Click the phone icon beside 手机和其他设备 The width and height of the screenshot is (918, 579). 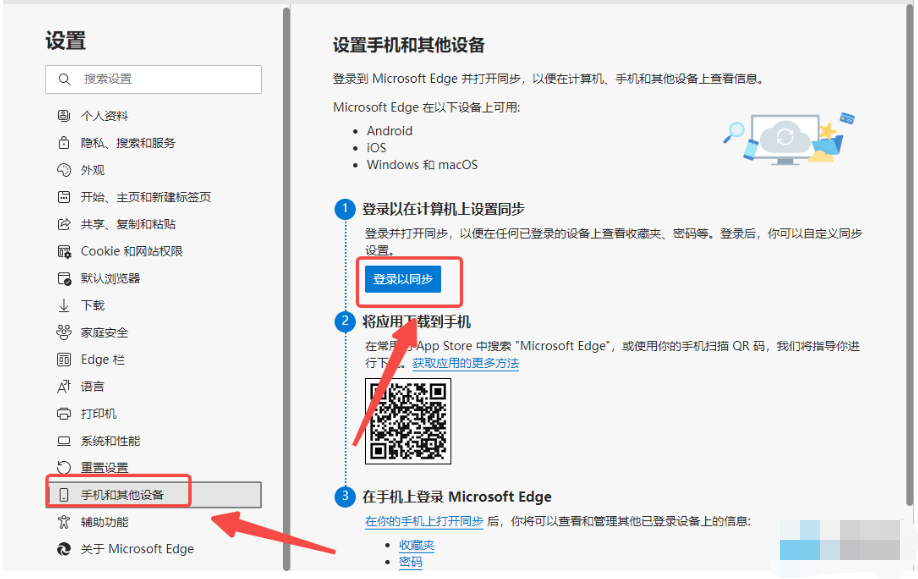click(64, 495)
